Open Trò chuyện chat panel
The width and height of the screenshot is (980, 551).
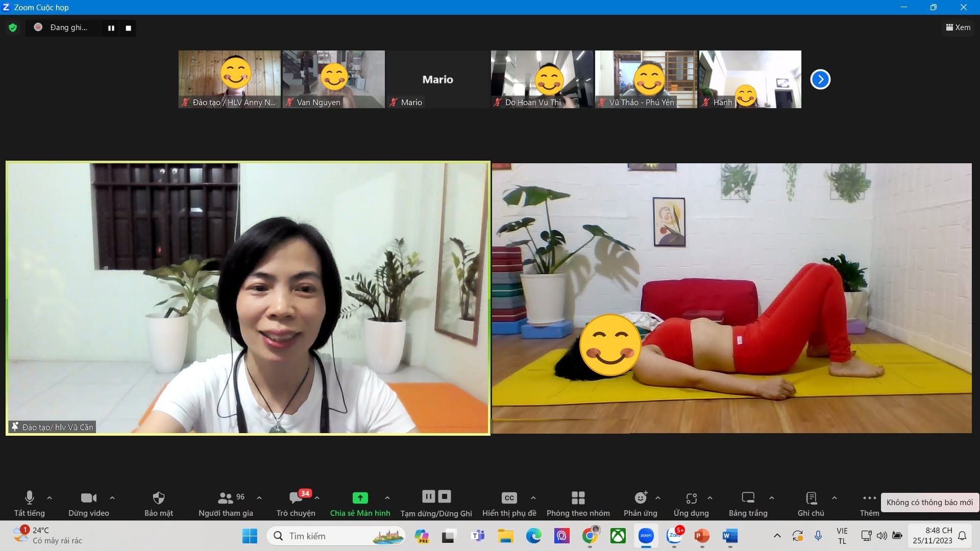[296, 504]
